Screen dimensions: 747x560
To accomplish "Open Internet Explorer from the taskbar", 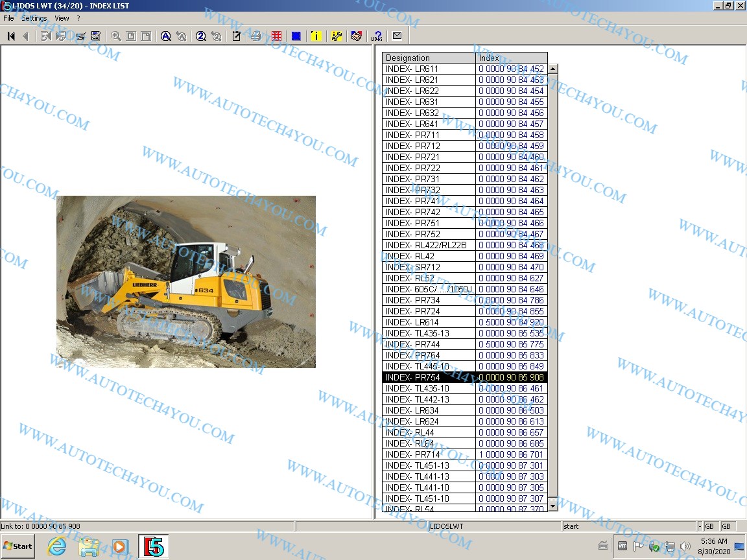I will [57, 546].
